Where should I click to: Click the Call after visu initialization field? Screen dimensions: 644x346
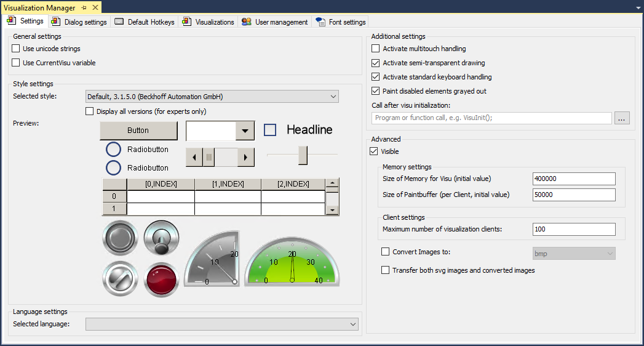coord(491,118)
